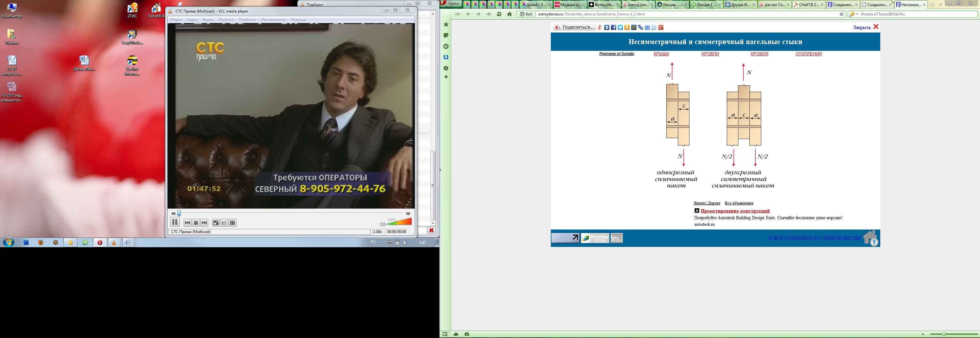Open the Playback menu in VLC

click(x=226, y=19)
